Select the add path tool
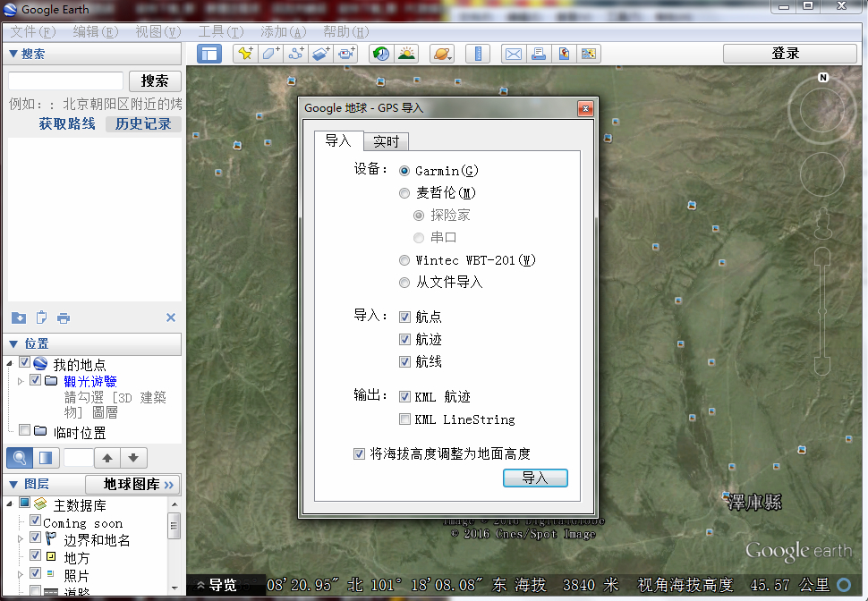Image resolution: width=868 pixels, height=601 pixels. 295,54
